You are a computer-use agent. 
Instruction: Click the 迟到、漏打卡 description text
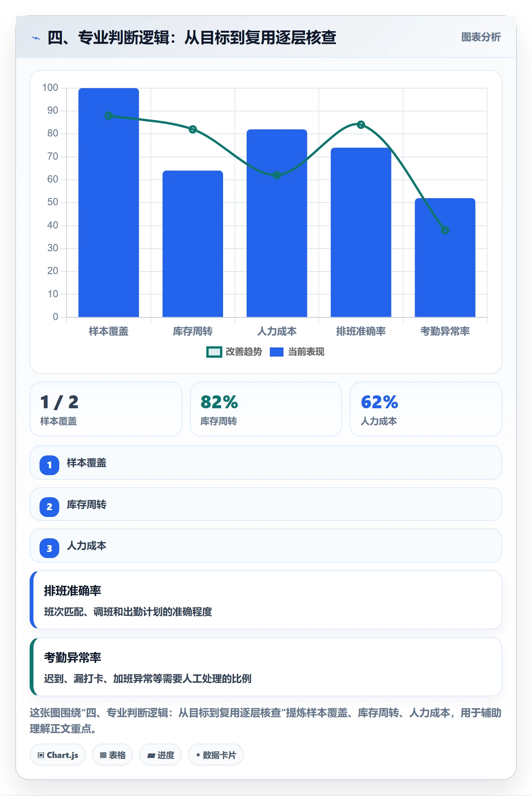click(148, 679)
